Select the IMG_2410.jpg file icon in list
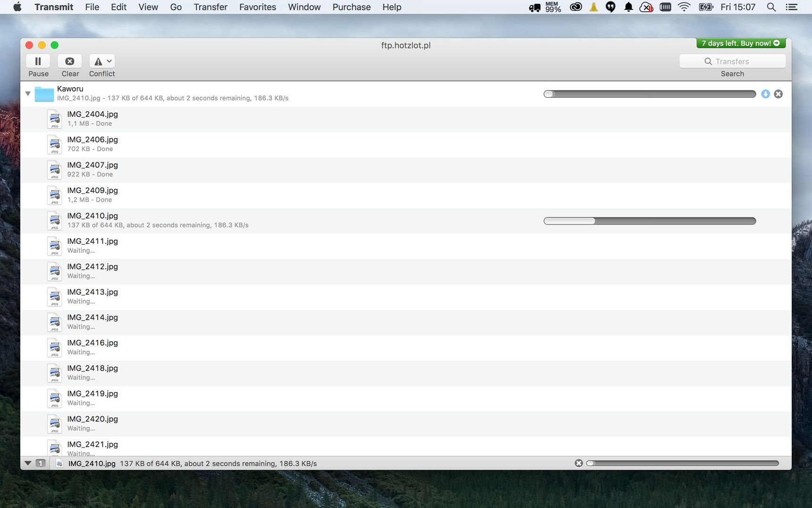This screenshot has height=508, width=812. [55, 221]
